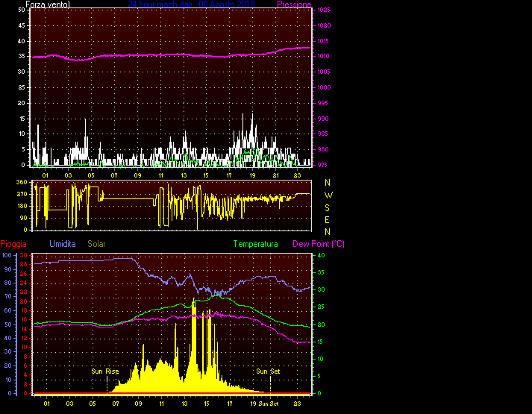Click the W compass letter
Image resolution: width=532 pixels, height=414 pixels.
click(x=328, y=195)
